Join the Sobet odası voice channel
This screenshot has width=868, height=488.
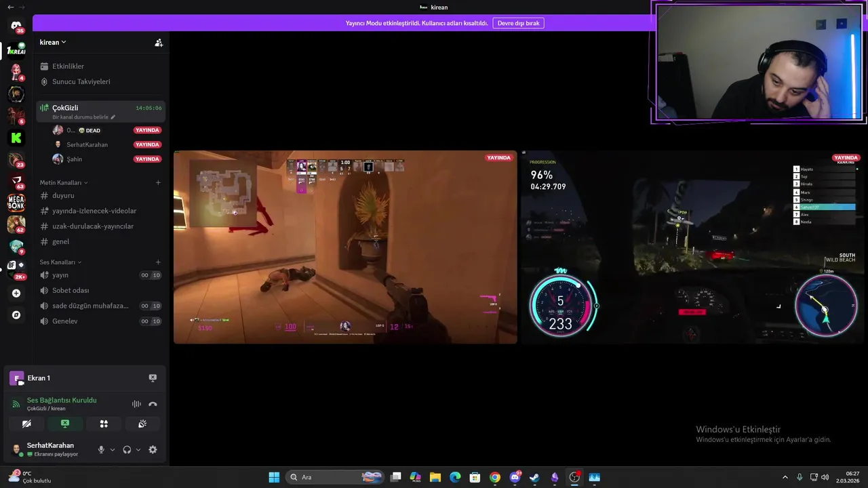pyautogui.click(x=100, y=290)
